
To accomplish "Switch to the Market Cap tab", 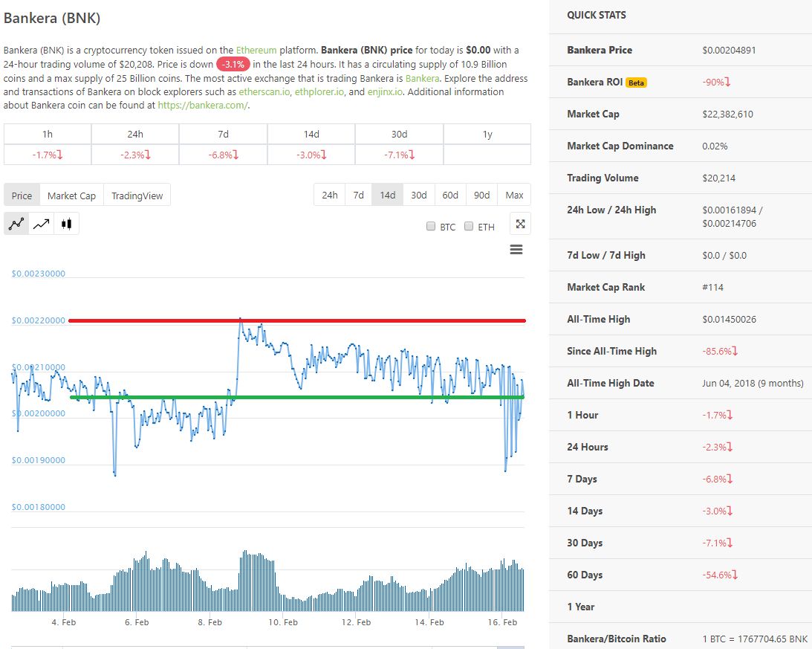I will click(x=71, y=196).
